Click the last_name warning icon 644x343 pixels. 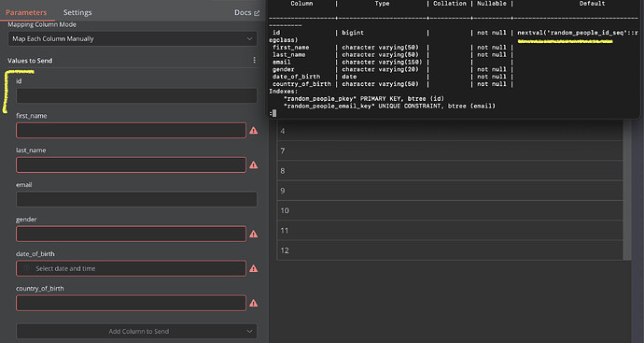[254, 164]
